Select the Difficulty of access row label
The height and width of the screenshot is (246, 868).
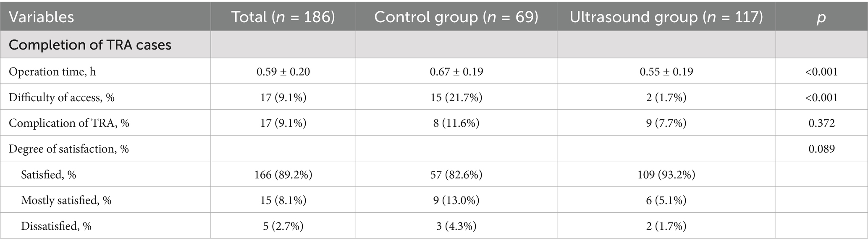tap(62, 97)
